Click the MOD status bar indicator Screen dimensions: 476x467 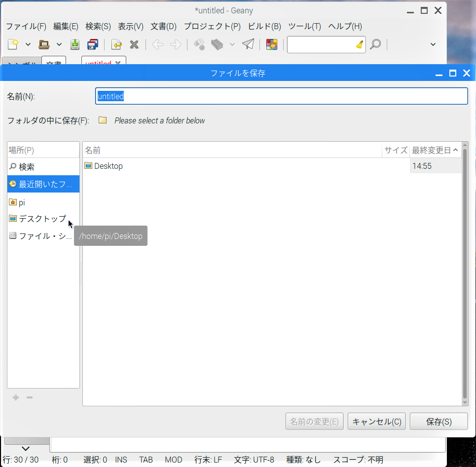(x=173, y=460)
